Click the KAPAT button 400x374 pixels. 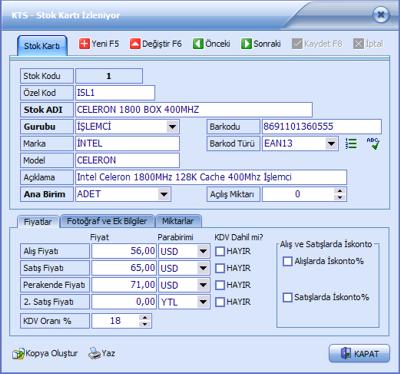pyautogui.click(x=359, y=353)
